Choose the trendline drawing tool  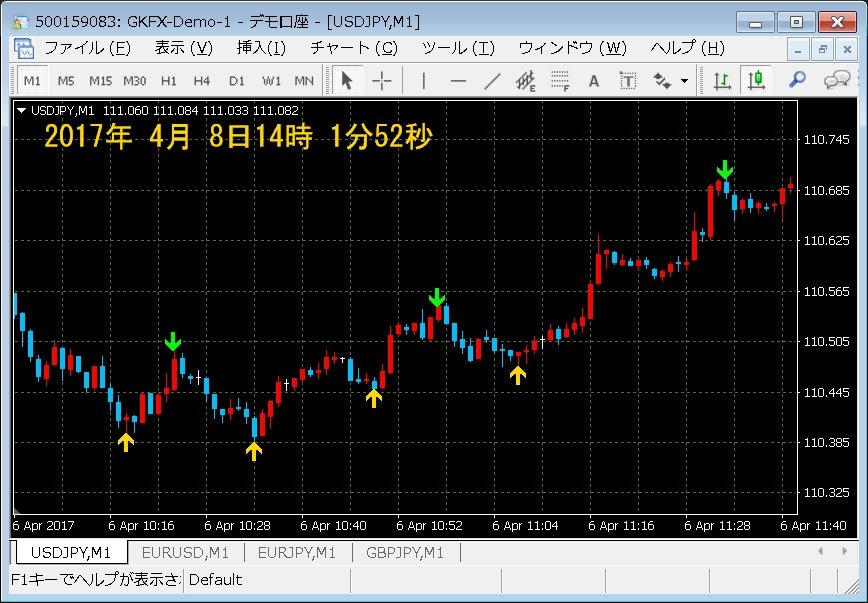point(492,81)
